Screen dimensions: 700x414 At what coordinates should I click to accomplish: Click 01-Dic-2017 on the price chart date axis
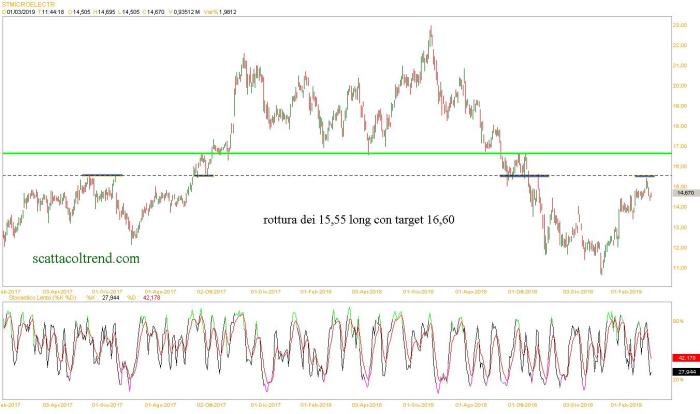coord(266,292)
